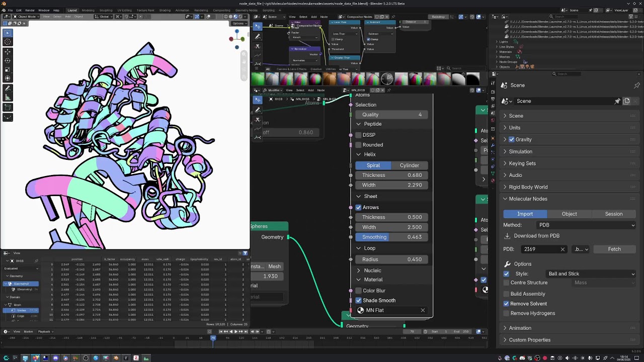Select the Rotate tool in 3D viewport toolbar

pos(8,61)
